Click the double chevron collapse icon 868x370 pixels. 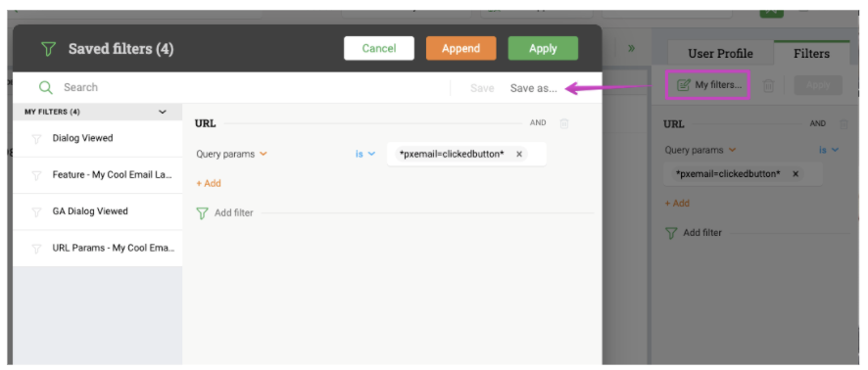tap(631, 48)
